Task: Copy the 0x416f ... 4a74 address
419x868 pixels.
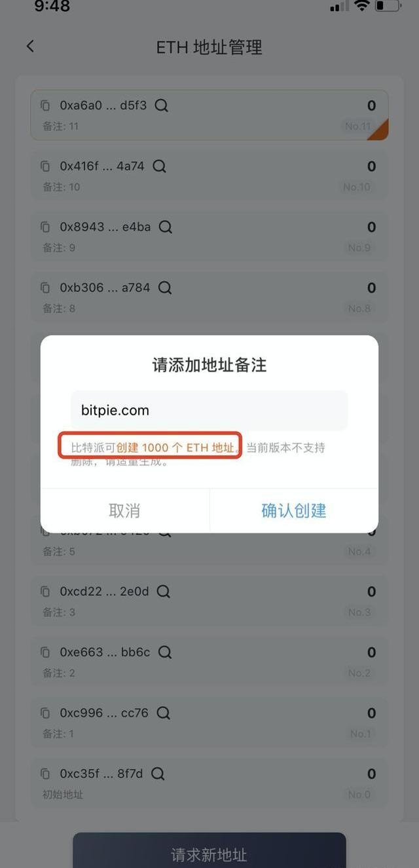Action: pyautogui.click(x=45, y=166)
